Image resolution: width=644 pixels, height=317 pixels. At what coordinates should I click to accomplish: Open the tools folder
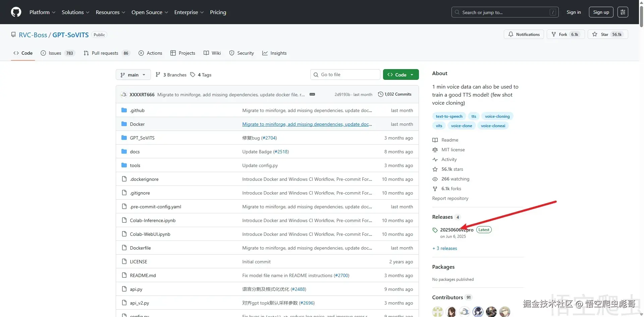click(x=135, y=165)
